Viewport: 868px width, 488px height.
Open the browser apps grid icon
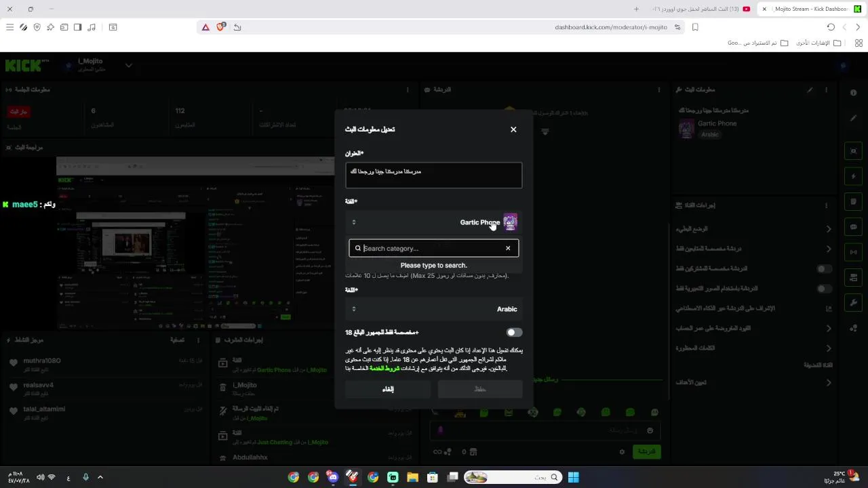[x=859, y=43]
